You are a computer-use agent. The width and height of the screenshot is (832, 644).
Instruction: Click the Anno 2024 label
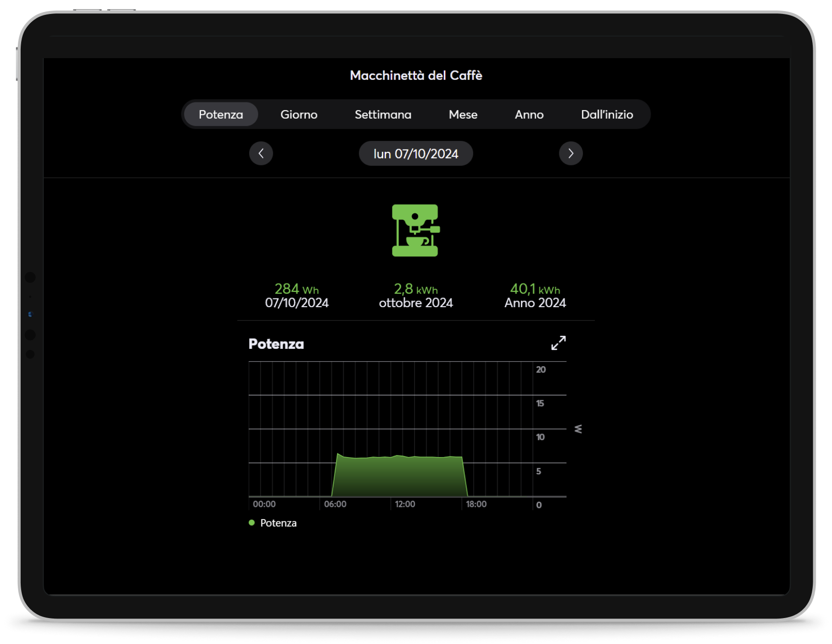tap(535, 303)
